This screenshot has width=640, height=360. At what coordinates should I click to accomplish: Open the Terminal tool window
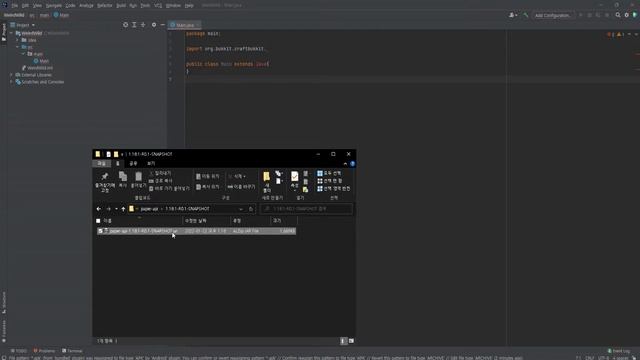(x=72, y=351)
